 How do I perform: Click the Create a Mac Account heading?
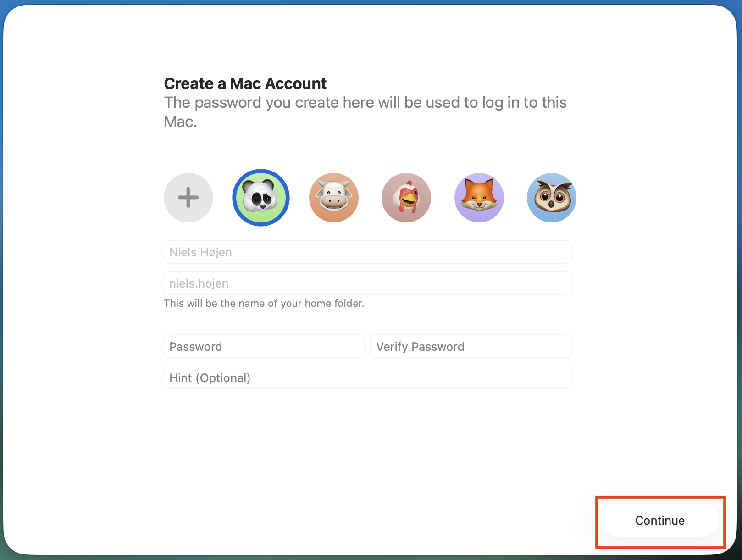tap(245, 83)
